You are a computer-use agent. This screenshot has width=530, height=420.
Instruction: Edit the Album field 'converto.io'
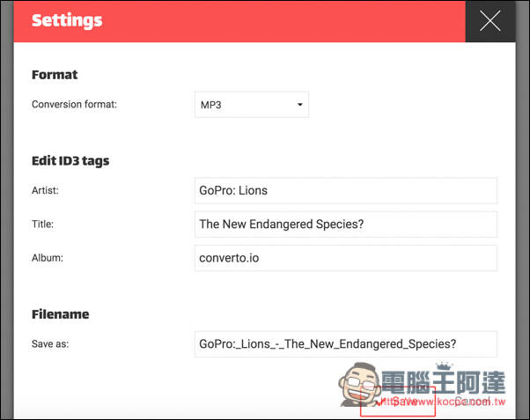tap(346, 258)
